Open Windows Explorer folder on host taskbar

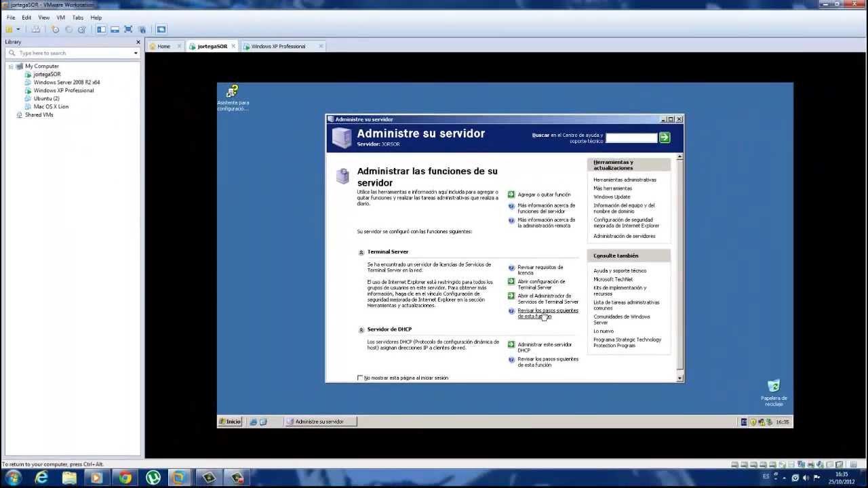coord(69,478)
